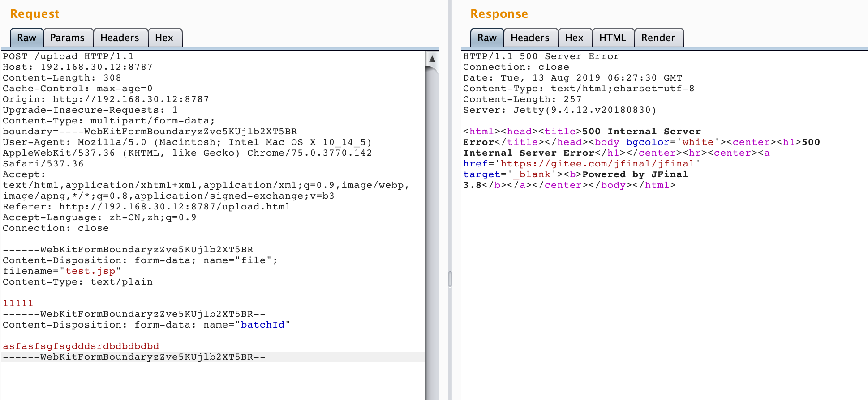Click the 'Origin: http://192.168.30.12:8787' line
868x400 pixels.
tap(106, 99)
